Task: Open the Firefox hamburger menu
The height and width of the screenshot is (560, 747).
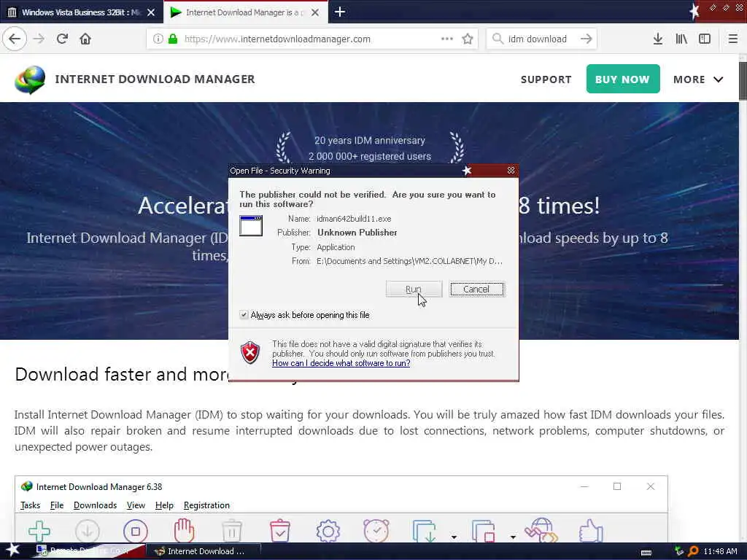Action: pyautogui.click(x=733, y=39)
